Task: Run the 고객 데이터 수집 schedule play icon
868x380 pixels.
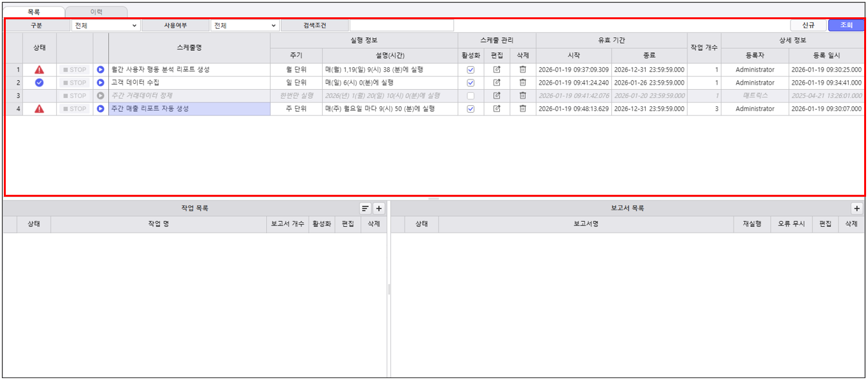Action: (x=100, y=83)
